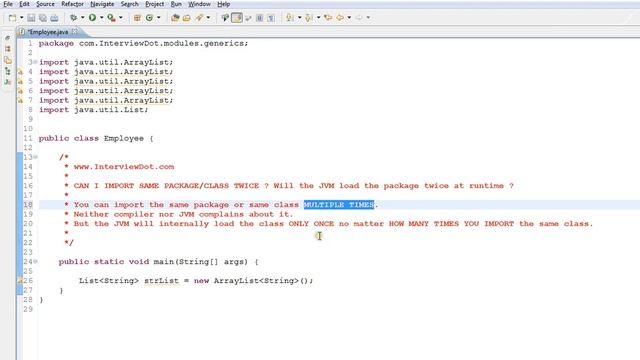Open the Refactor menu

pos(72,4)
